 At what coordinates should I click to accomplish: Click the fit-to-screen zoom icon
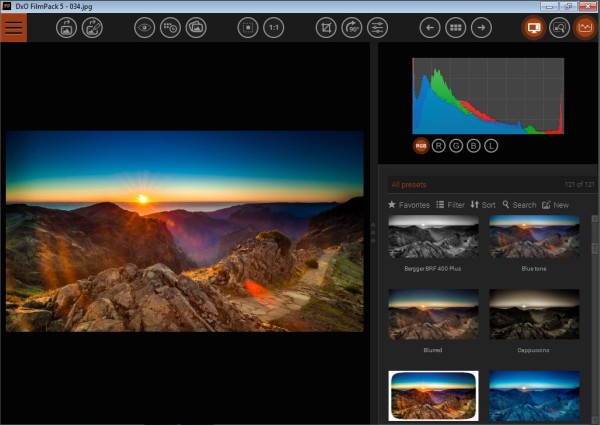(x=247, y=28)
